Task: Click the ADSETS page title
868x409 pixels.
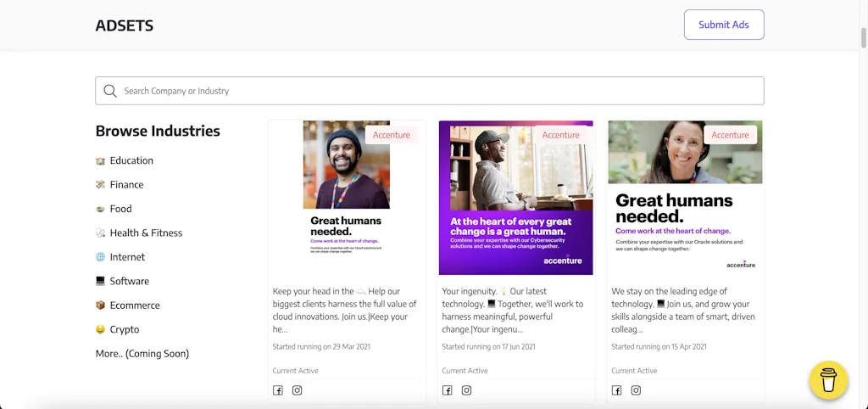Action: click(x=124, y=25)
